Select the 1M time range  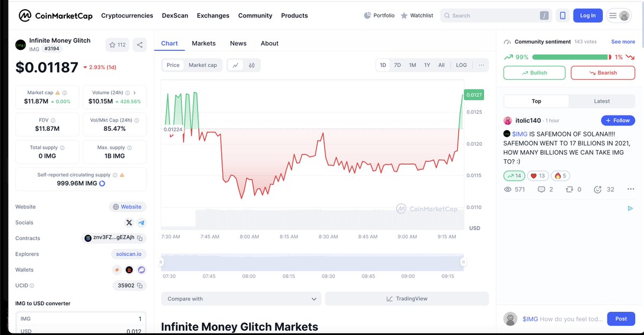(x=412, y=65)
